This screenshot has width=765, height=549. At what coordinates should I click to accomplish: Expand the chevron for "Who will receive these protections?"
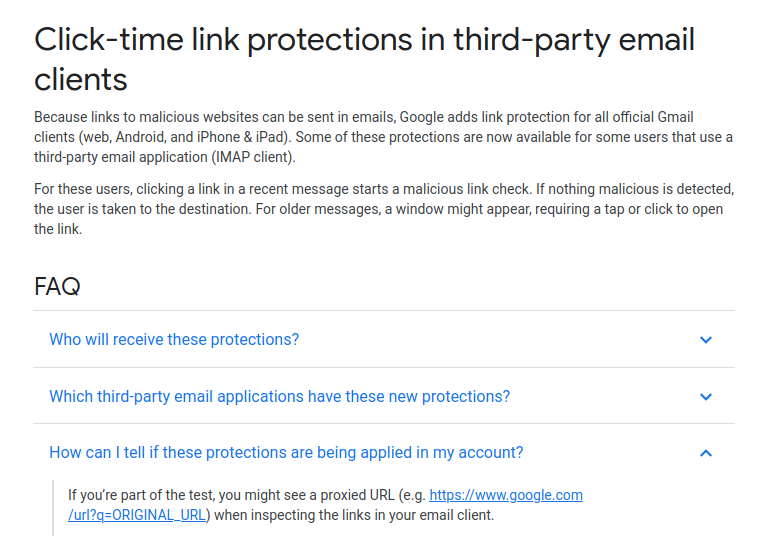[x=706, y=340]
